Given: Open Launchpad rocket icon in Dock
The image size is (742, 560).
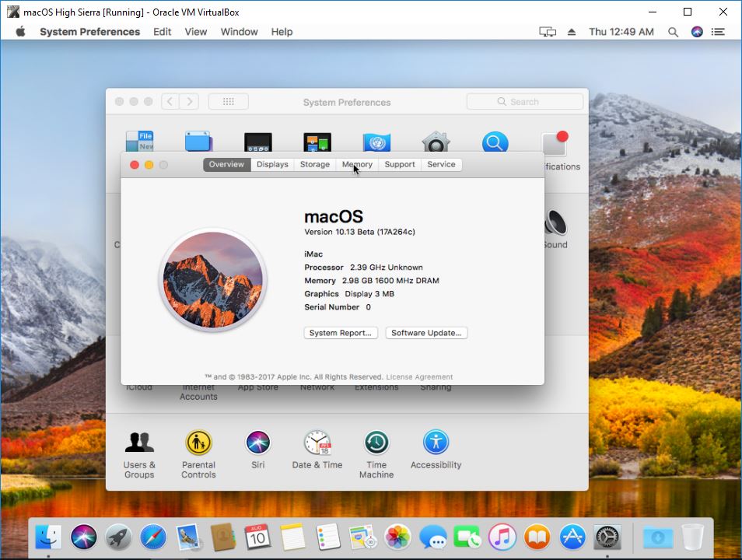Looking at the screenshot, I should click(x=118, y=537).
